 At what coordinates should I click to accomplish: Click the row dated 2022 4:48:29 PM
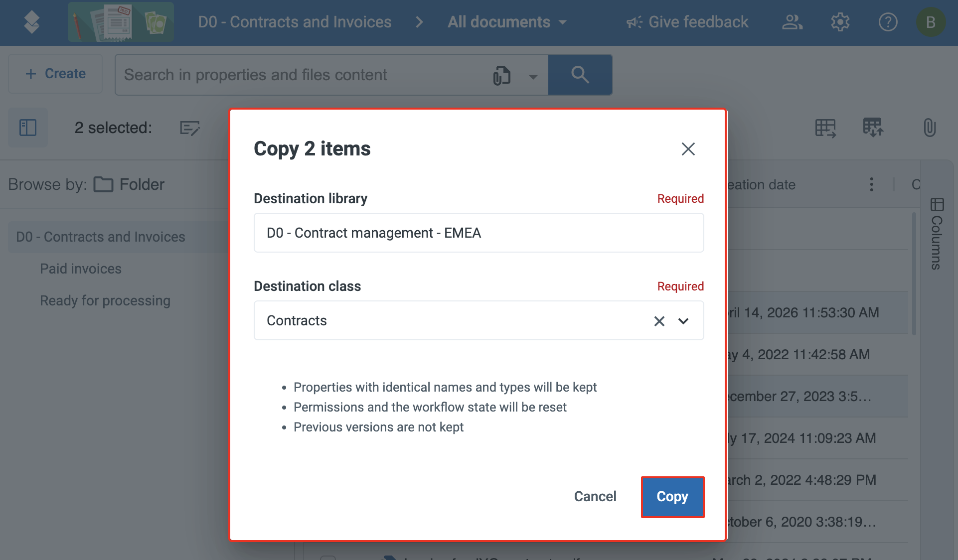(817, 480)
